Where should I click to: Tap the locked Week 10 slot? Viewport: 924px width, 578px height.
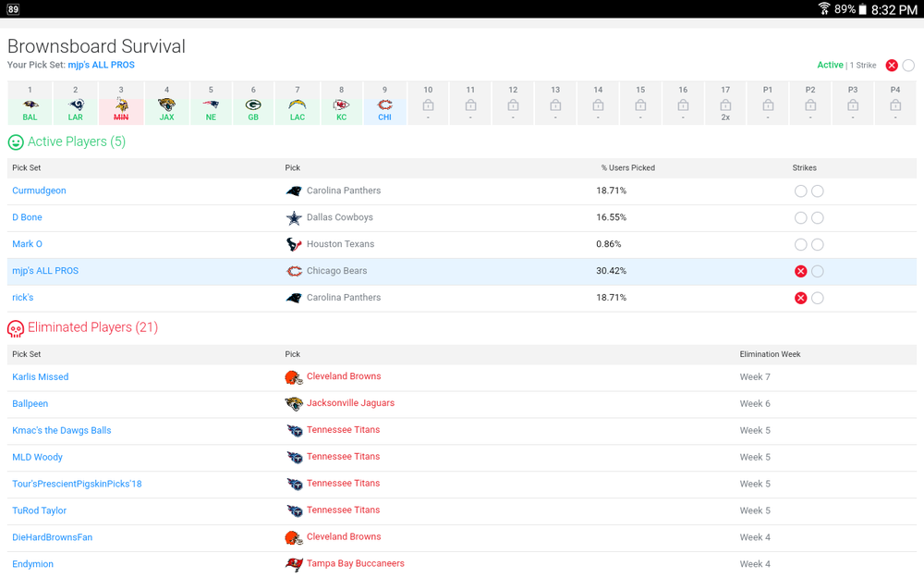428,104
